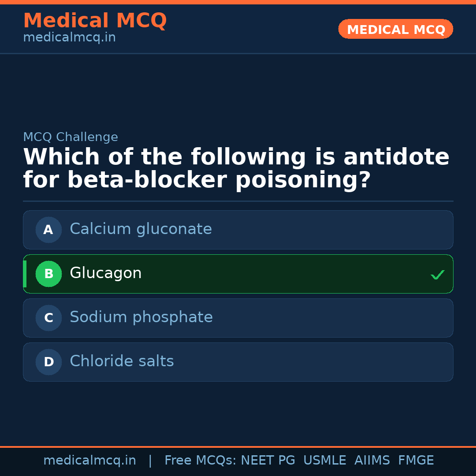Click the letter C circle icon

pyautogui.click(x=48, y=318)
